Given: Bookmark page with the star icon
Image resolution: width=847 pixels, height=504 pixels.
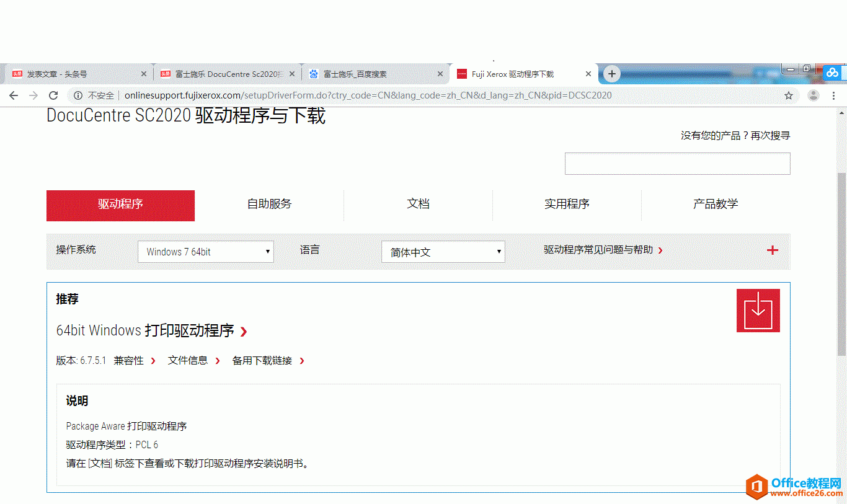Looking at the screenshot, I should coord(789,95).
